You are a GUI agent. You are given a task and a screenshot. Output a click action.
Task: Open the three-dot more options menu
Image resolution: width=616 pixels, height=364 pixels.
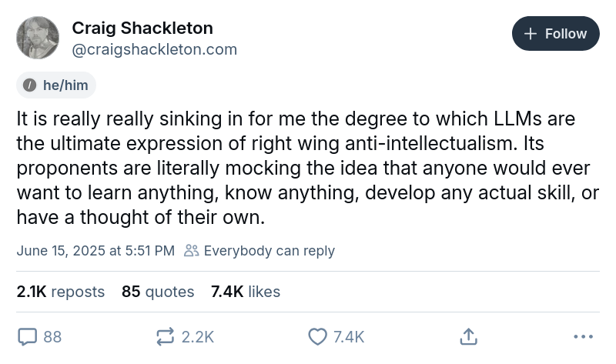584,336
